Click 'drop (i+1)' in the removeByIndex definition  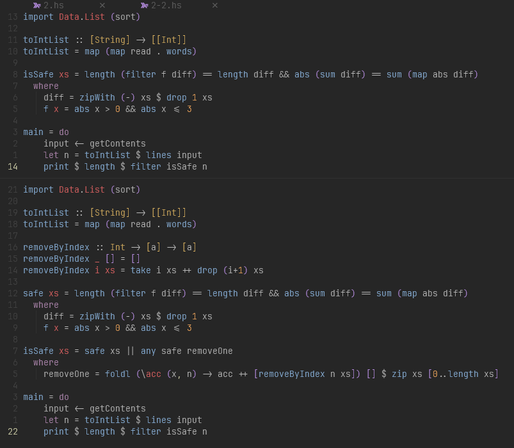click(x=222, y=270)
